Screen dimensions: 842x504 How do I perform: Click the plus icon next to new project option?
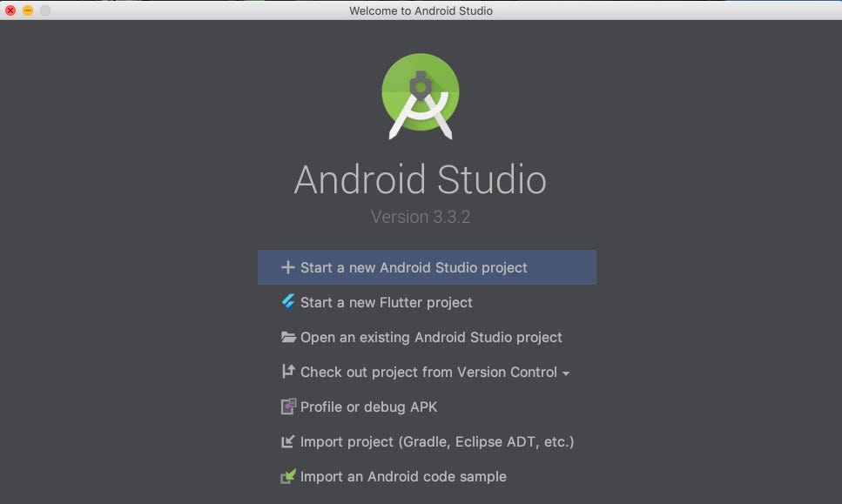(287, 267)
